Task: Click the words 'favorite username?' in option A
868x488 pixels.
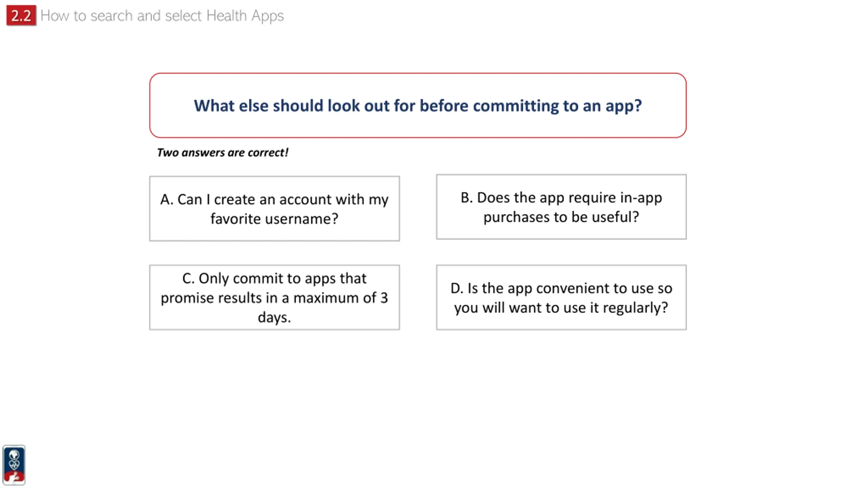Action: (274, 219)
